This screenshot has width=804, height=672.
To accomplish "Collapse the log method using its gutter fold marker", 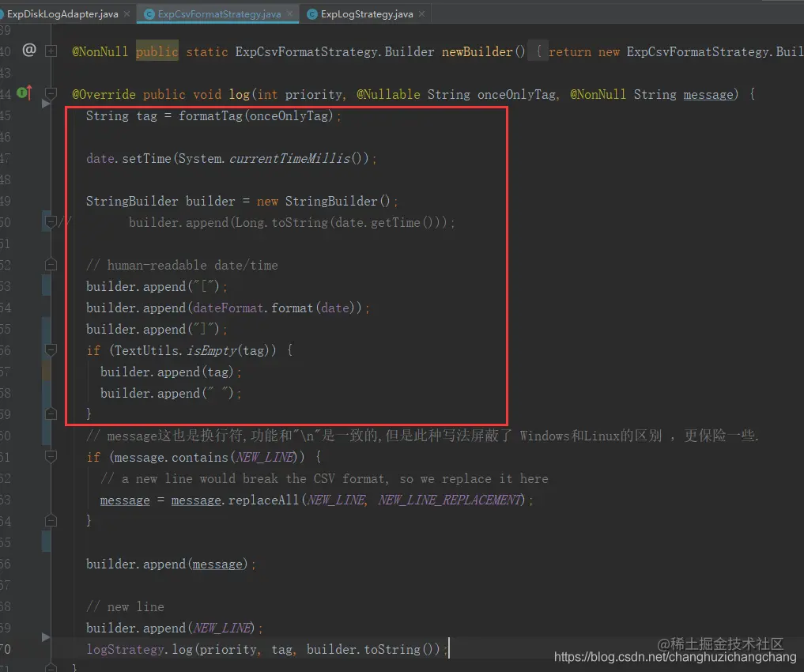I will (x=51, y=92).
